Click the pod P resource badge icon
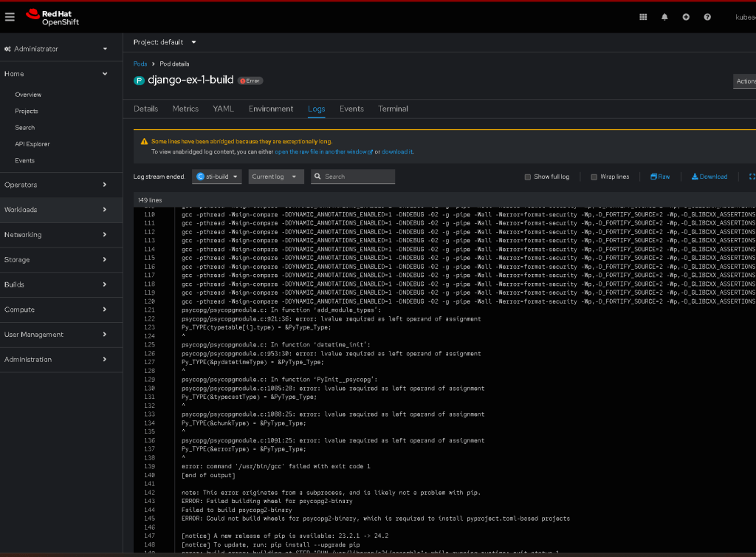Viewport: 756px width, 557px height. pos(139,81)
